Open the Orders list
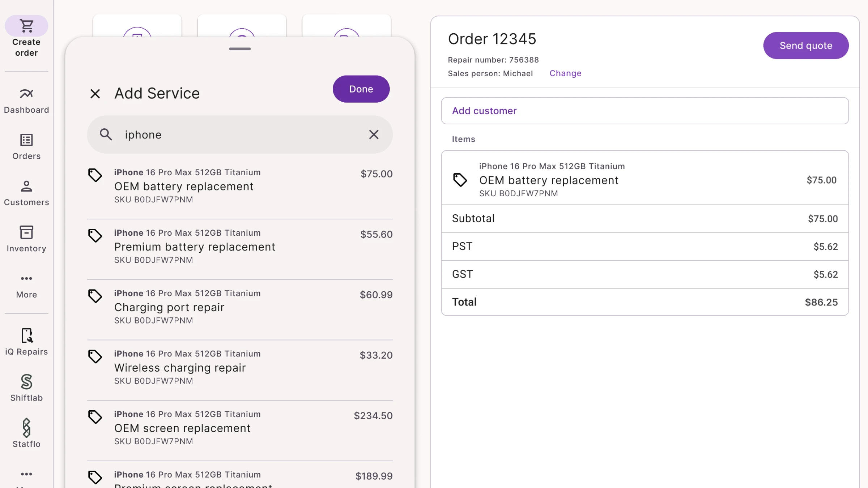 26,147
